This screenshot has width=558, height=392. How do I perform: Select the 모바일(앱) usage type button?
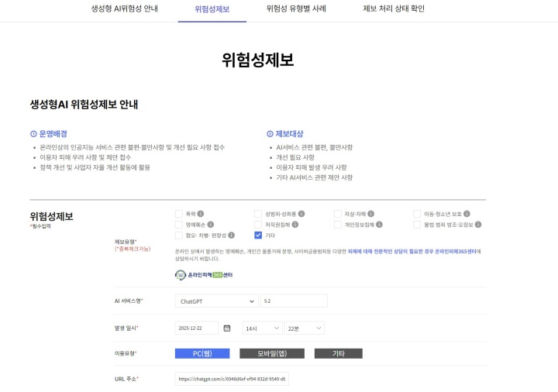(x=272, y=353)
